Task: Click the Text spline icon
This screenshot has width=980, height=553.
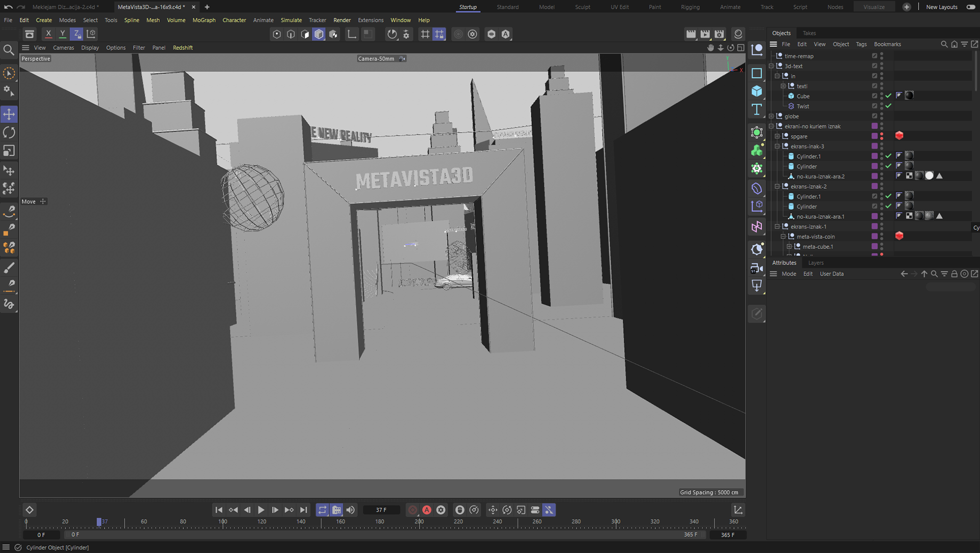Action: point(757,110)
